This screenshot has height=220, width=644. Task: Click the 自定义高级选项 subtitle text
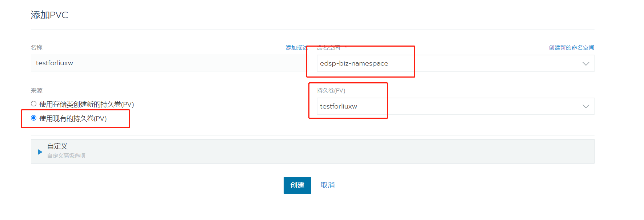pos(66,156)
